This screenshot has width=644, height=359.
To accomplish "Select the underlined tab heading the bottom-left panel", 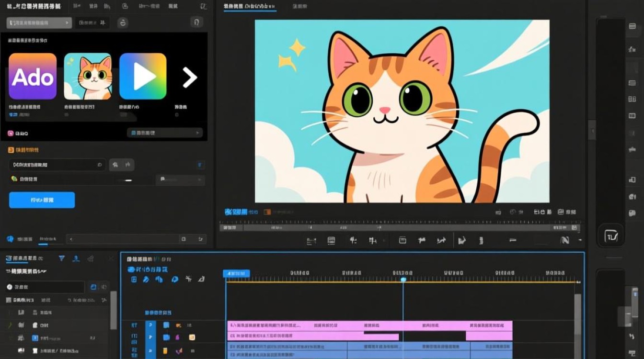I will click(24, 258).
